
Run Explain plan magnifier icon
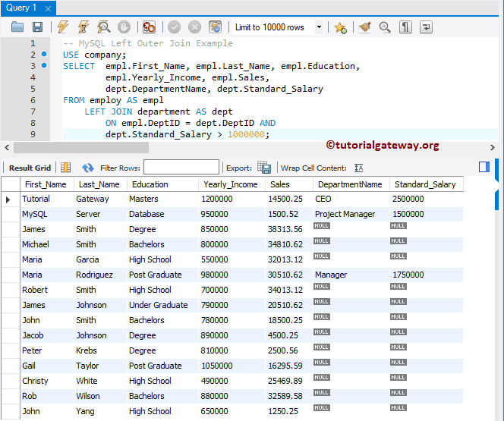coord(103,27)
